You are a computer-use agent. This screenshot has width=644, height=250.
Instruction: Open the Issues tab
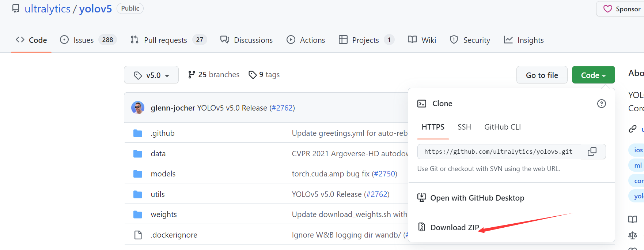(88, 40)
